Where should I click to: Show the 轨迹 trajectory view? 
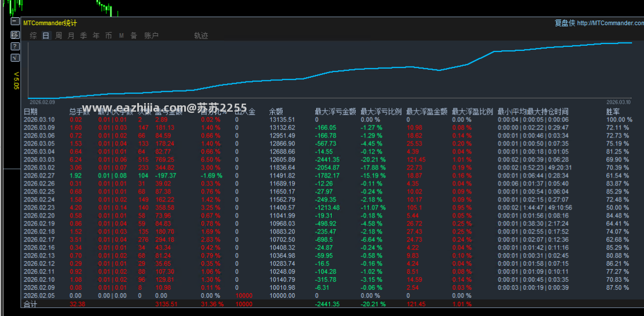[x=201, y=35]
